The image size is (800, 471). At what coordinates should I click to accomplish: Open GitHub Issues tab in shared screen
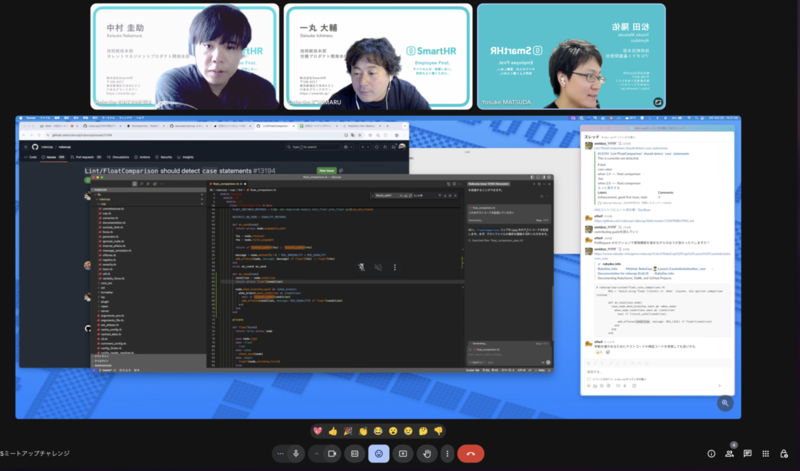[x=54, y=157]
